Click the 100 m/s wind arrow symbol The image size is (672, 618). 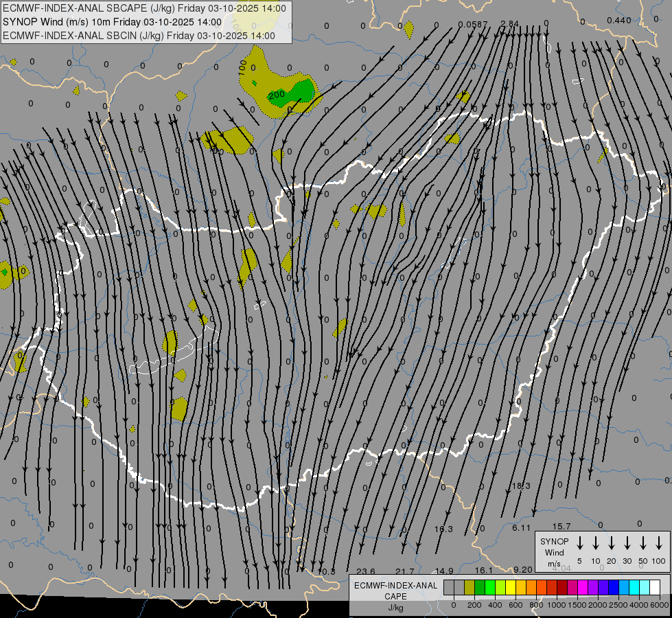point(659,543)
